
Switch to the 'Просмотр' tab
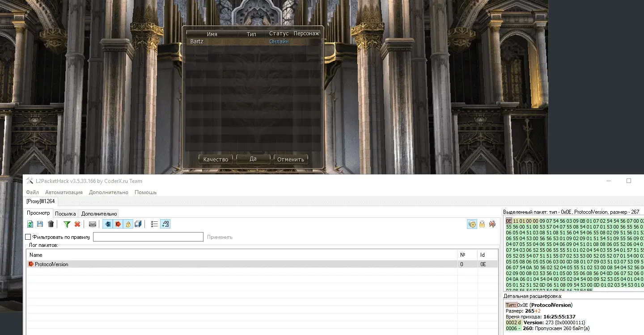tap(38, 213)
